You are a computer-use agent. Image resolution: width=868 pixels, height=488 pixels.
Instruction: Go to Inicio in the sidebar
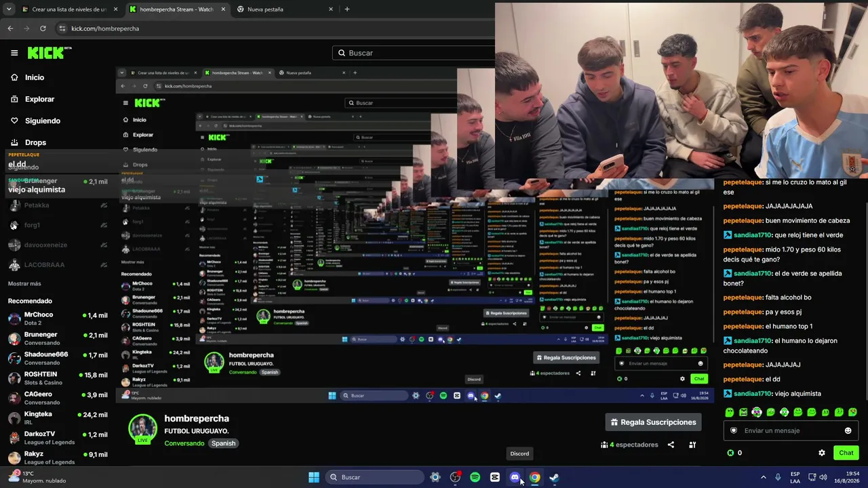(28, 77)
